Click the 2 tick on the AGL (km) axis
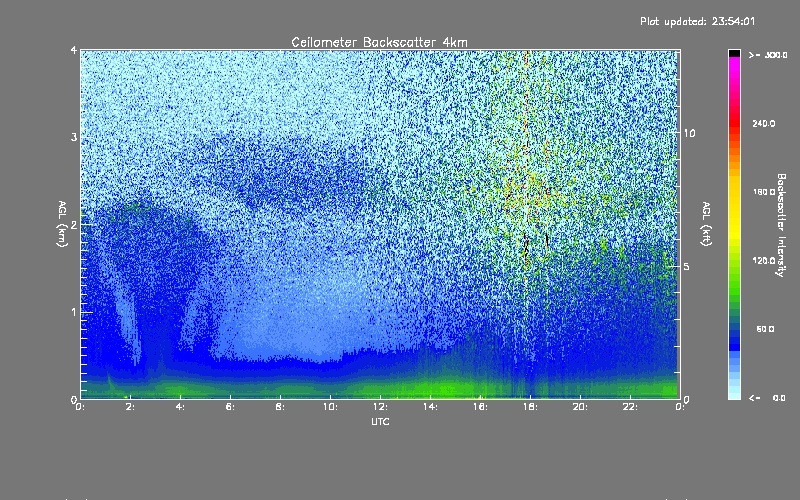Viewport: 800px width, 500px height. point(74,225)
